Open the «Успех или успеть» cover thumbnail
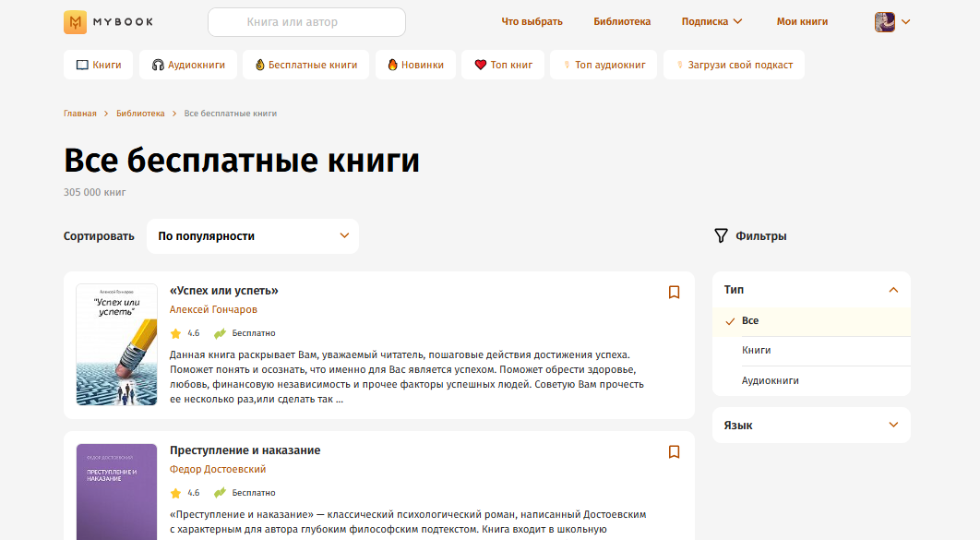980x540 pixels. pos(117,344)
